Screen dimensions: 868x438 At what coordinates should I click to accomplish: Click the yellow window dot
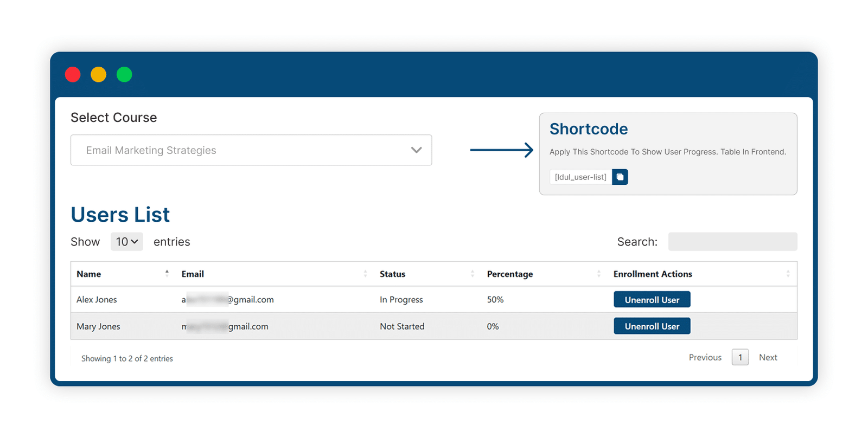pyautogui.click(x=98, y=74)
